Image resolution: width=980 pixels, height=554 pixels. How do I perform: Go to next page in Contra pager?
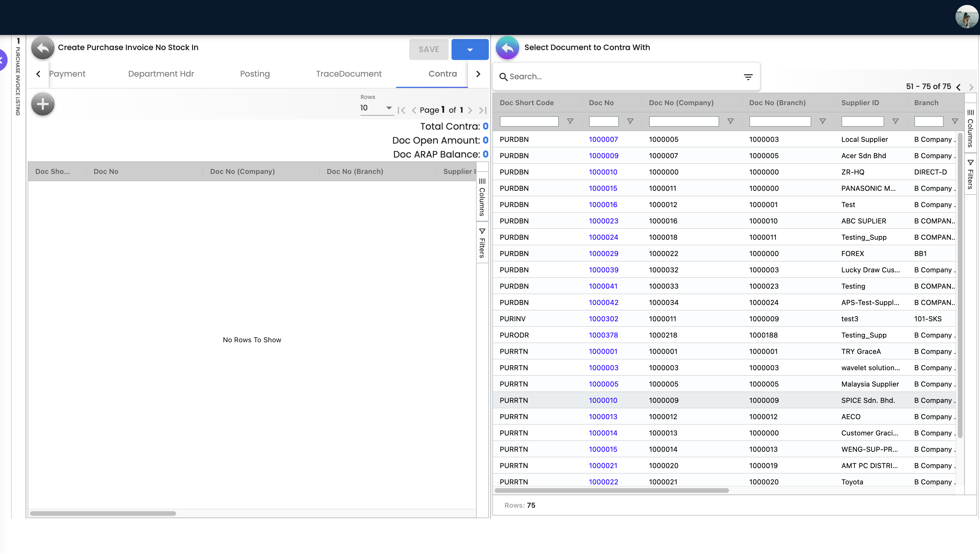click(470, 110)
